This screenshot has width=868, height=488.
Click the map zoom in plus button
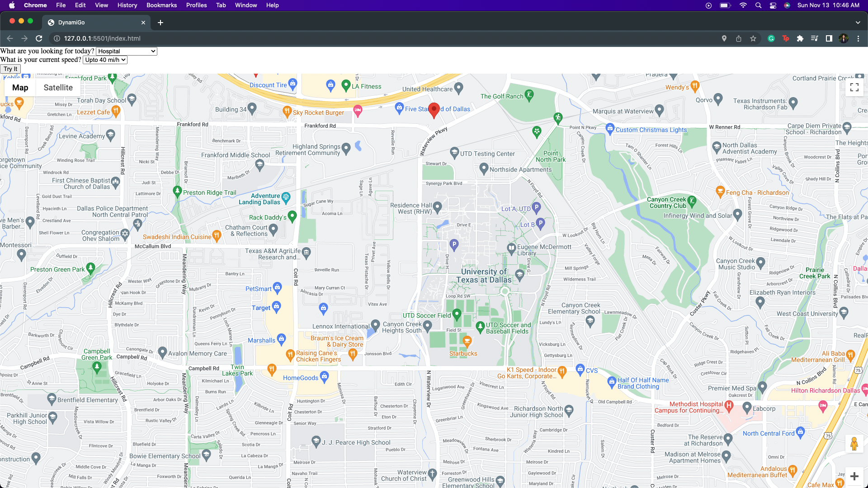click(x=854, y=476)
